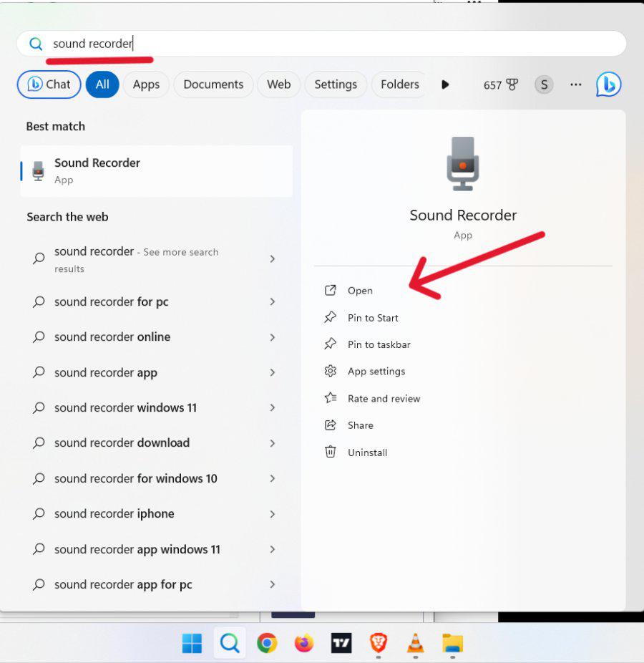
Task: Launch Brave browser from the taskbar
Action: [379, 643]
